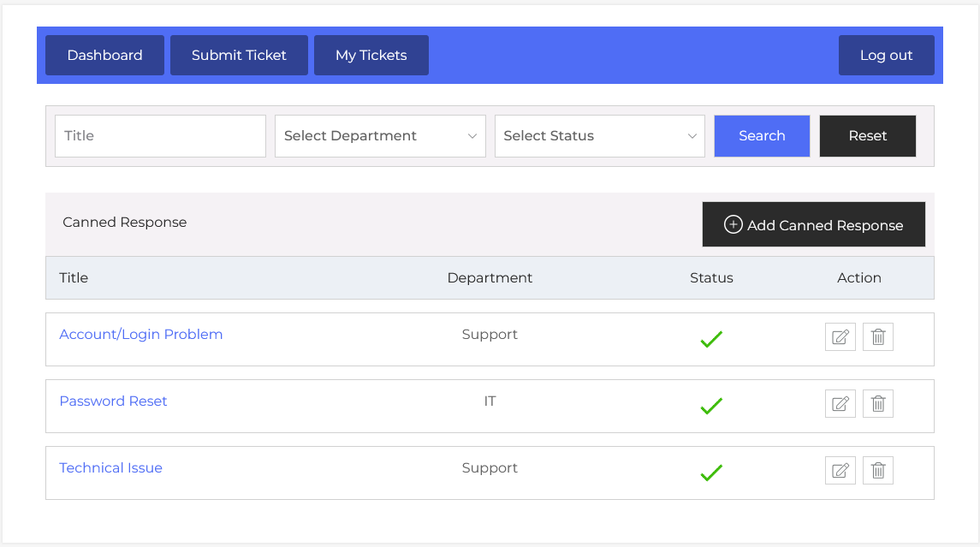Viewport: 980px width, 547px height.
Task: Delete the Account/Login Problem canned response
Action: [x=877, y=337]
